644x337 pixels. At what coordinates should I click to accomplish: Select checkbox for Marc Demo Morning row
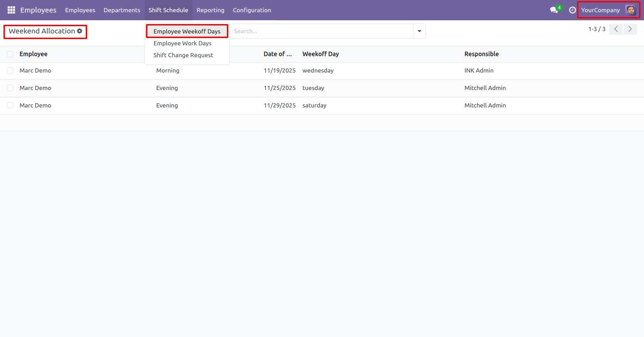pos(10,70)
